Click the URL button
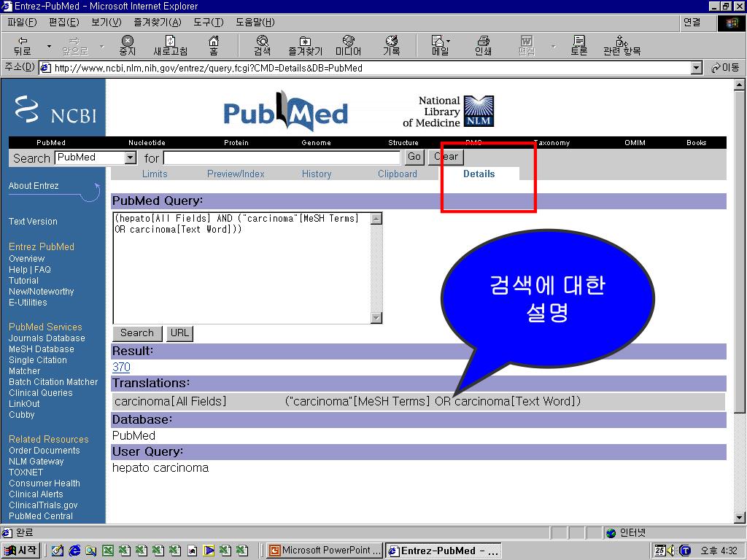 179,332
